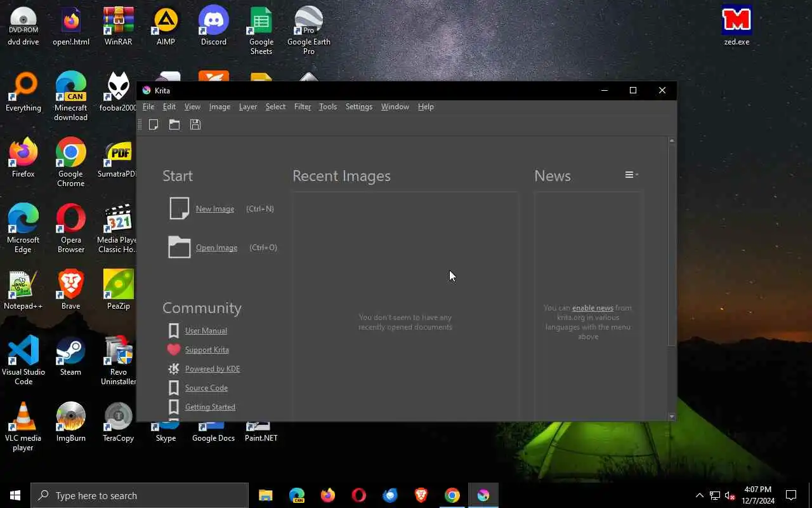Open the Powered by KDE link
Image resolution: width=812 pixels, height=508 pixels.
pos(213,369)
